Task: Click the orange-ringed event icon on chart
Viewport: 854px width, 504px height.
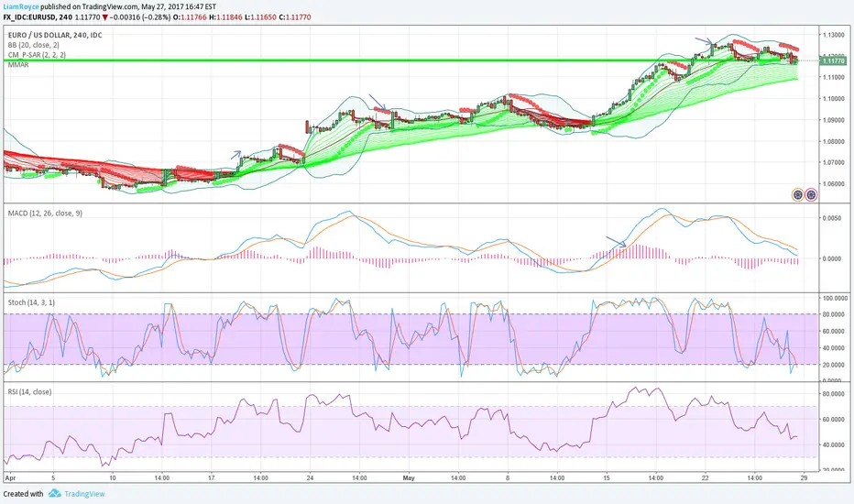Action: pos(798,194)
